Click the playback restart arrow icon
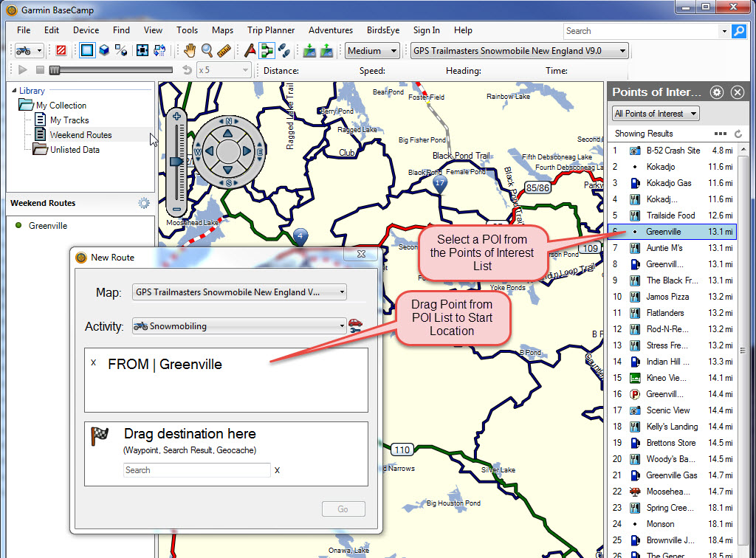This screenshot has height=558, width=756. [x=187, y=70]
